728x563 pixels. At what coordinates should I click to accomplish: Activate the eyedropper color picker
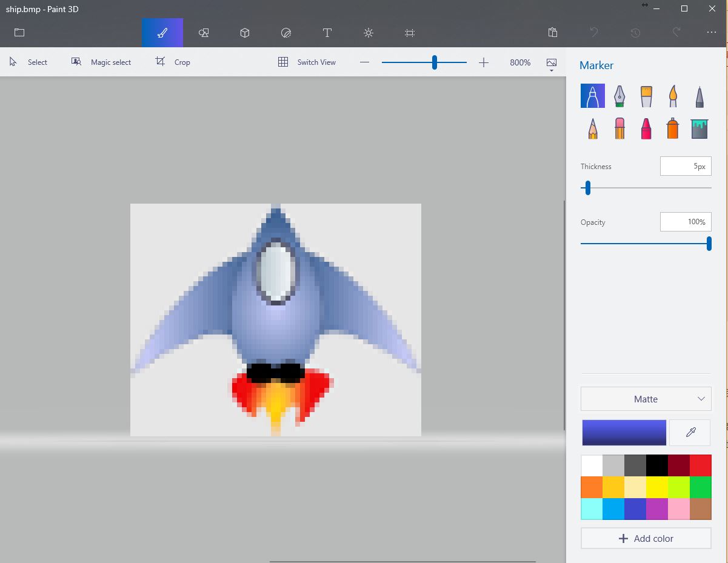pos(690,432)
